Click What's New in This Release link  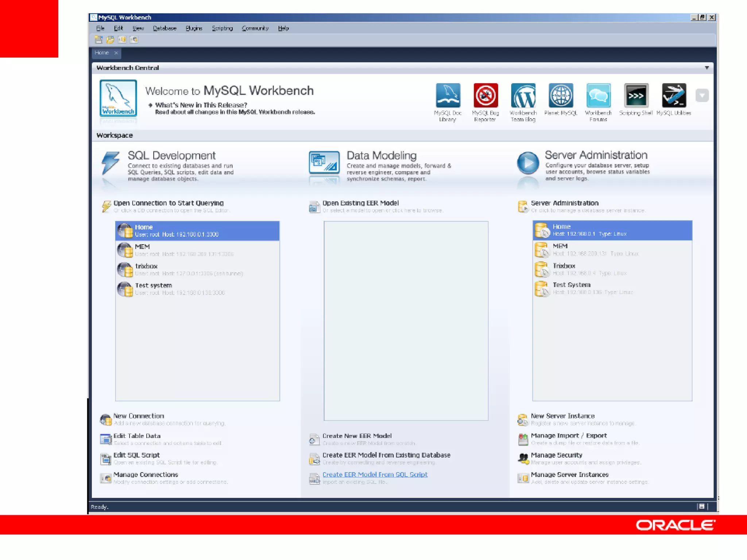(x=201, y=105)
